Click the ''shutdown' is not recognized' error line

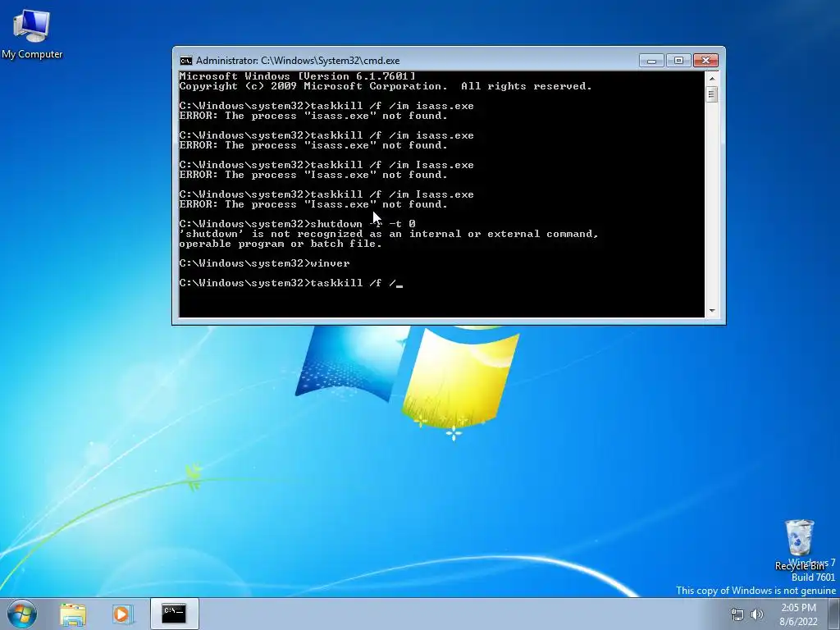coord(389,234)
